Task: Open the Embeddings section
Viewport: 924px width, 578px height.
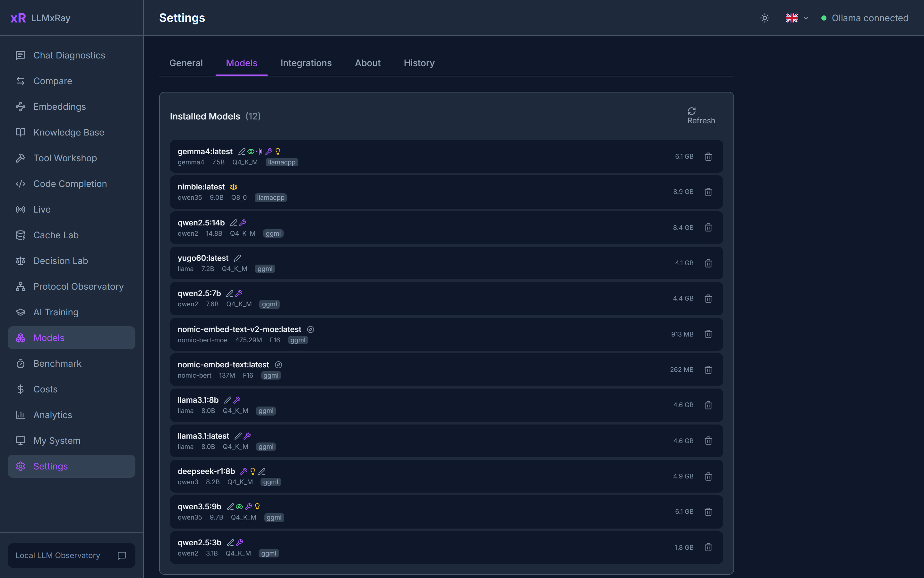Action: [x=72, y=107]
